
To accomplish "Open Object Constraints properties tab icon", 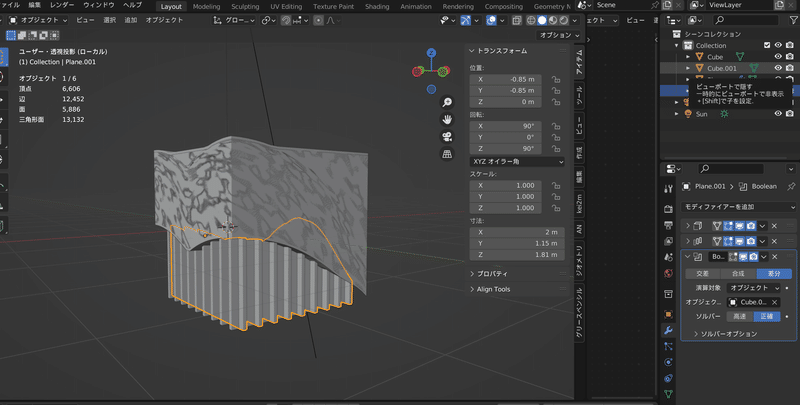I will coord(668,378).
